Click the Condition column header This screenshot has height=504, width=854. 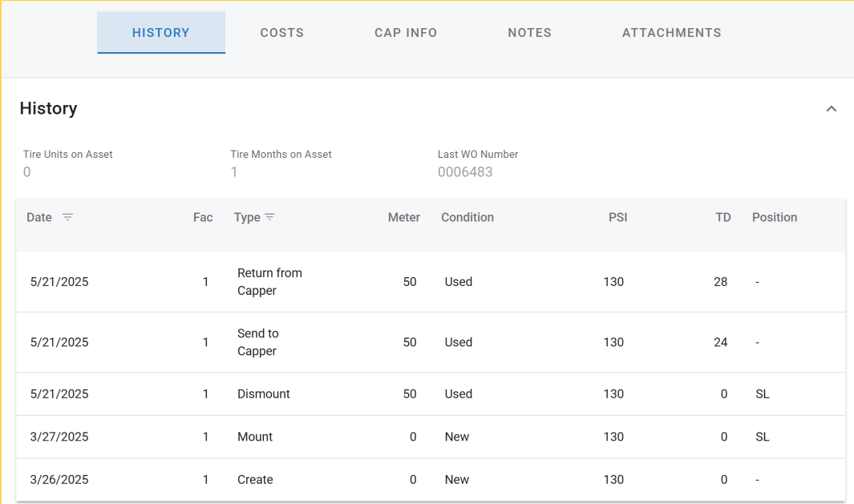click(x=467, y=217)
